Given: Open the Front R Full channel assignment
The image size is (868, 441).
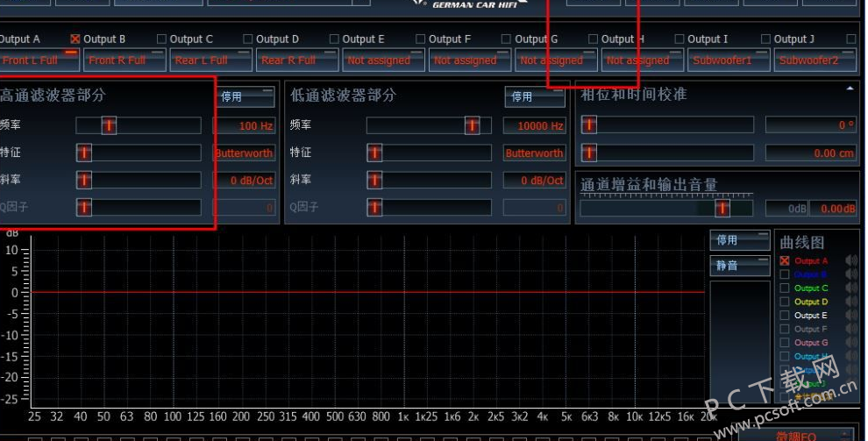Looking at the screenshot, I should coord(125,60).
